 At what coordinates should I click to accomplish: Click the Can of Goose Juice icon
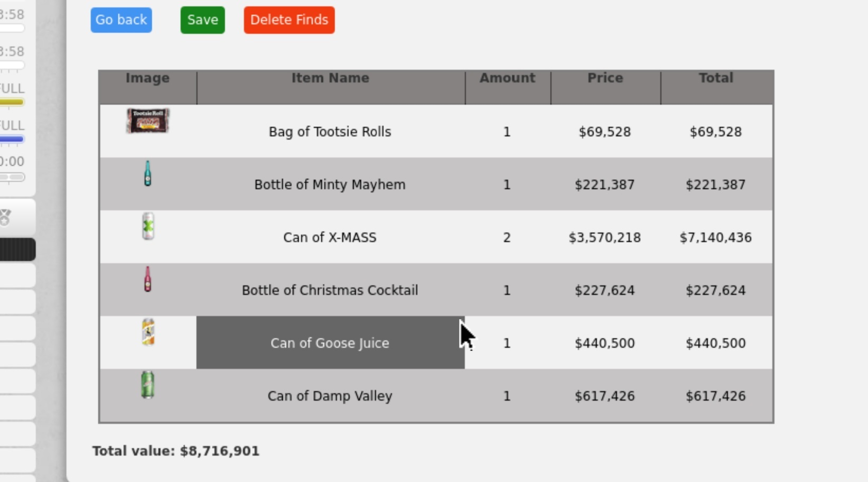click(x=148, y=332)
